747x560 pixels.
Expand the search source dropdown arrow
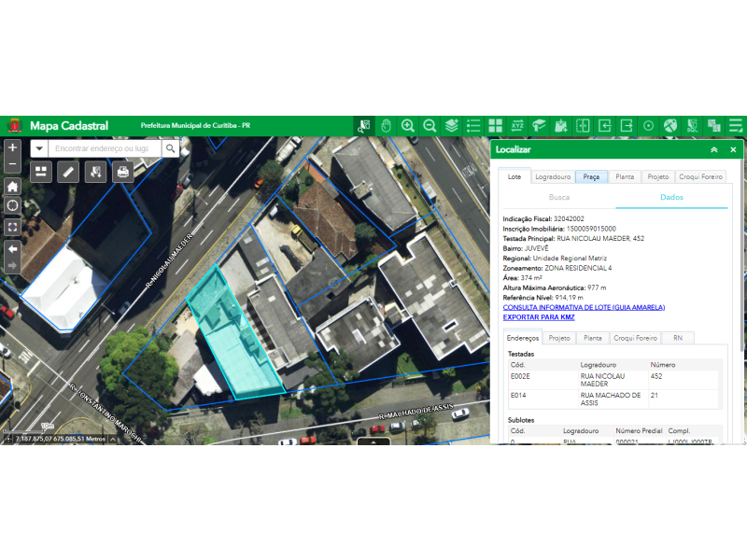click(x=39, y=148)
